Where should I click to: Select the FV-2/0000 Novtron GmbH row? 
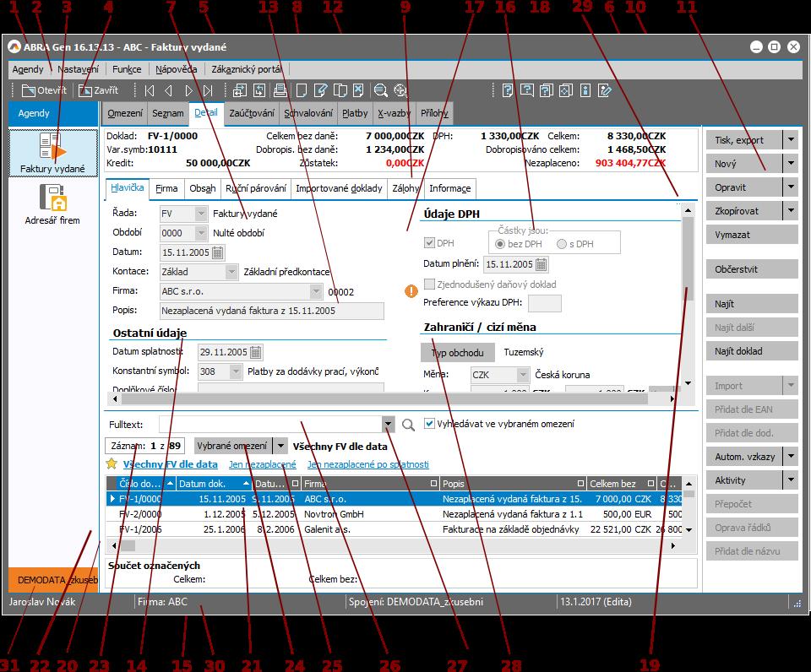tap(395, 514)
